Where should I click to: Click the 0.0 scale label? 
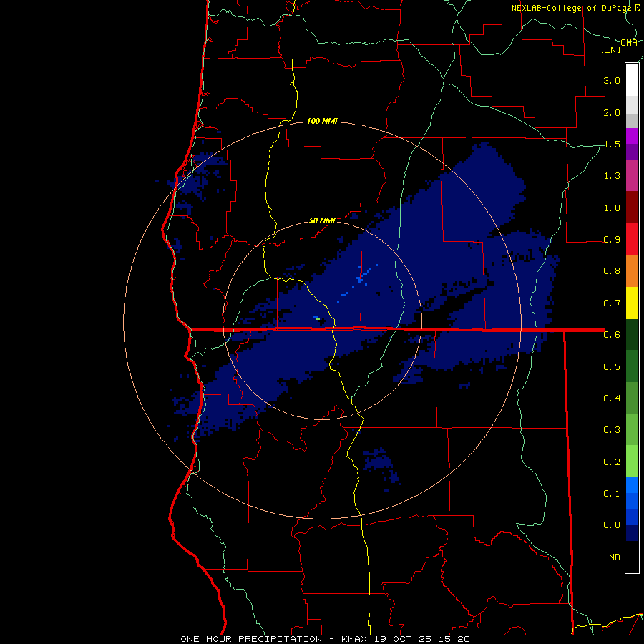[x=612, y=525]
